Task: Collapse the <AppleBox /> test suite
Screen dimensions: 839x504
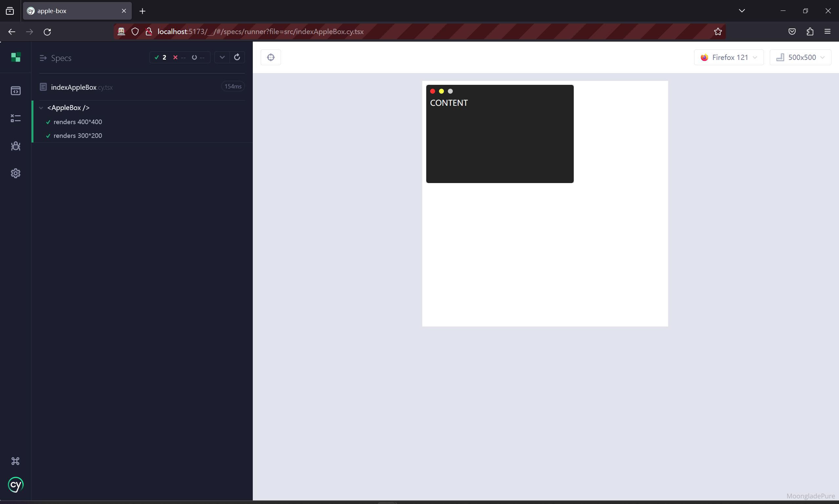Action: (x=41, y=108)
